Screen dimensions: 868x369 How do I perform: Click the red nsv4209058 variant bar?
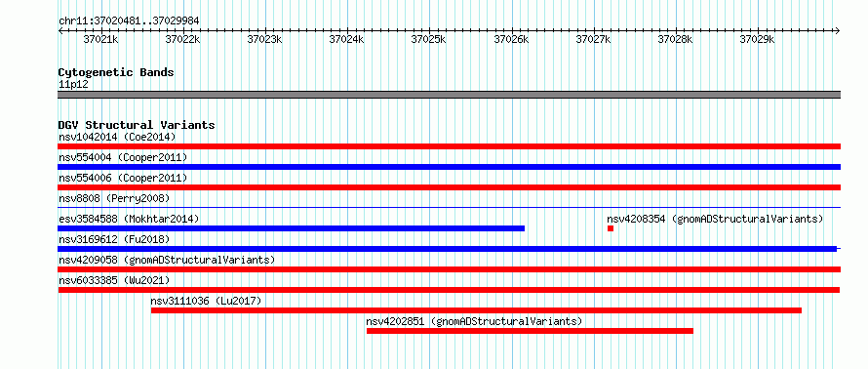(449, 269)
